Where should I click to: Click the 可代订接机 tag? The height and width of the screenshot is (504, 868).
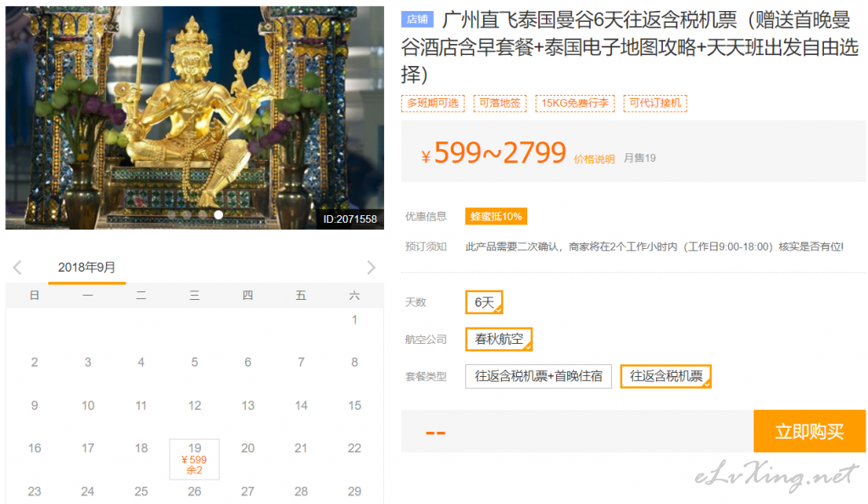pyautogui.click(x=655, y=102)
